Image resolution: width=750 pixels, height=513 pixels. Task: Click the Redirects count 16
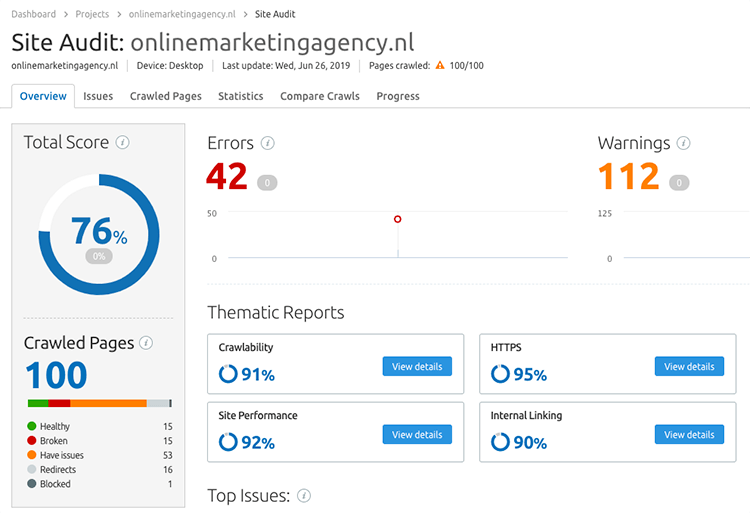[168, 469]
